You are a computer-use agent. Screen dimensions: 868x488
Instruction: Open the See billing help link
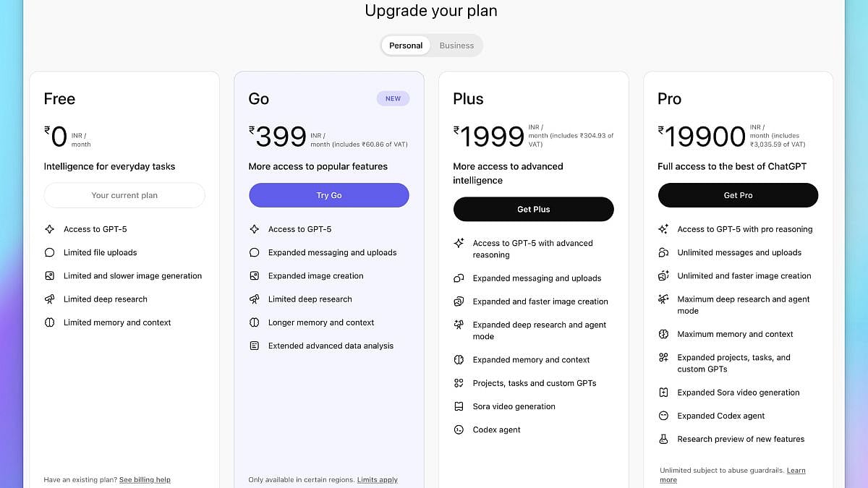tap(145, 479)
